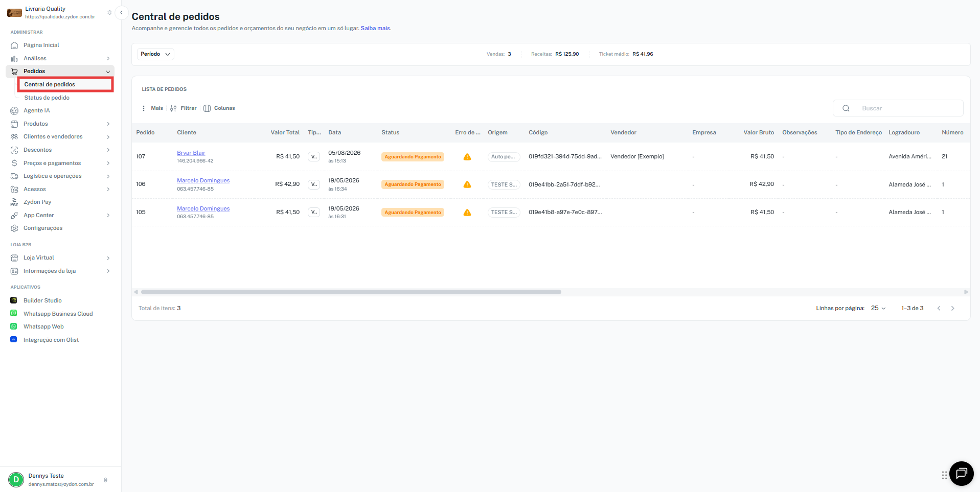
Task: Click the Filtrar button
Action: tap(184, 108)
